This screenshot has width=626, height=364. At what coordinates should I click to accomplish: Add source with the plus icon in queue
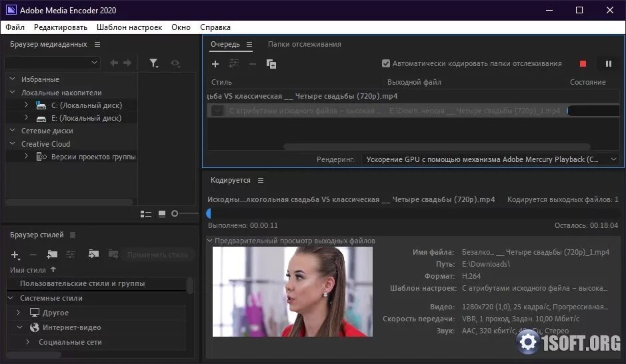click(215, 64)
